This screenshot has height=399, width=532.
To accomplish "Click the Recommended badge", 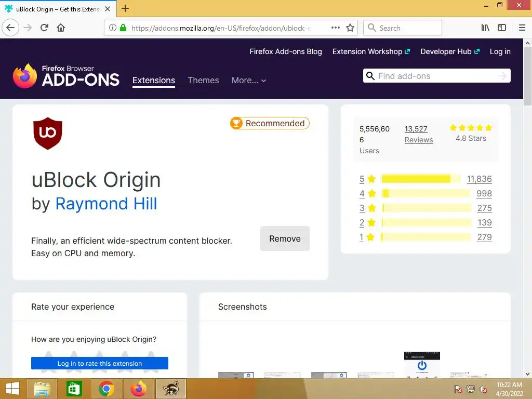I will point(270,123).
